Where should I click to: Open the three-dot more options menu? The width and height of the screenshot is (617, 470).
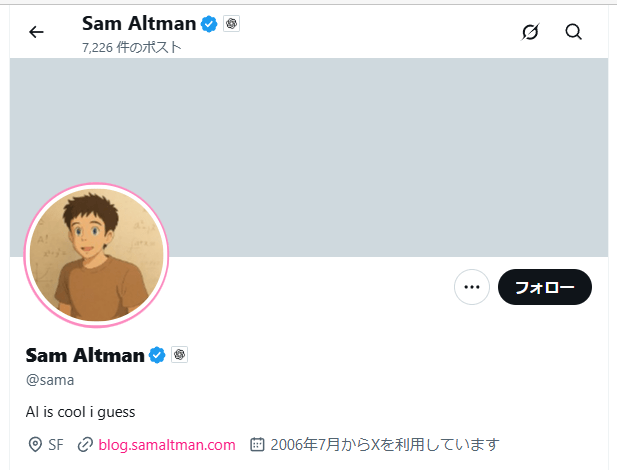[x=472, y=288]
